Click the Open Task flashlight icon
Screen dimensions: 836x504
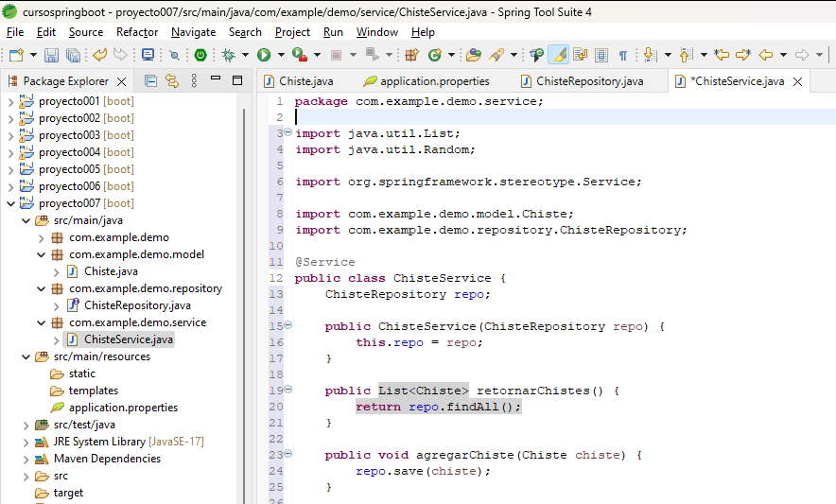[496, 55]
